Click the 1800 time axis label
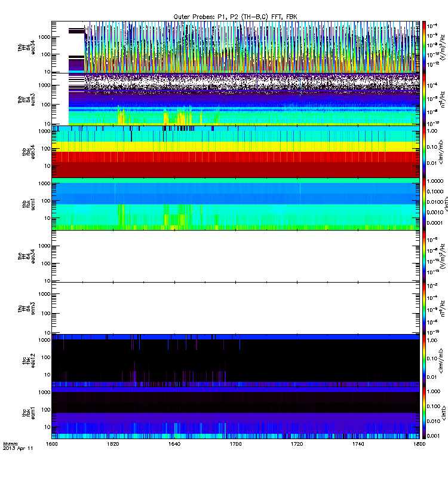This screenshot has height=478, width=448. pos(420,444)
